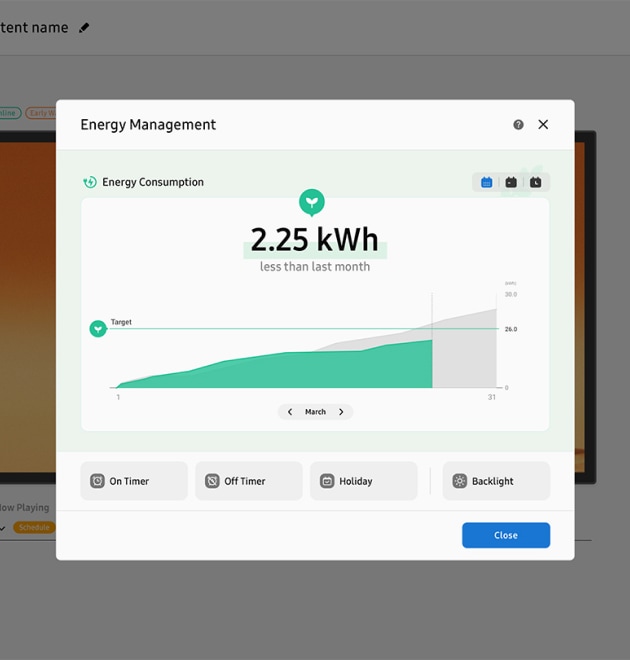Image resolution: width=630 pixels, height=660 pixels.
Task: Click the orange Schedule tag
Action: pos(34,527)
